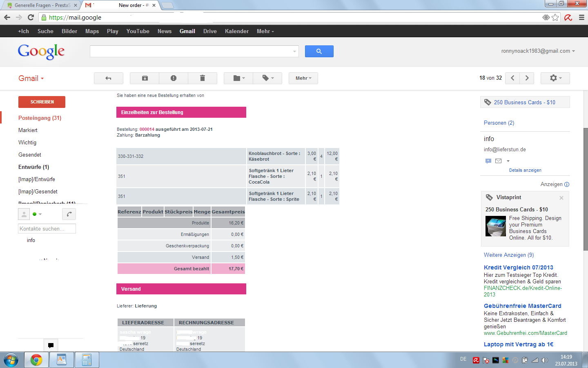
Task: Open the Chrome menu (three bars)
Action: point(581,17)
